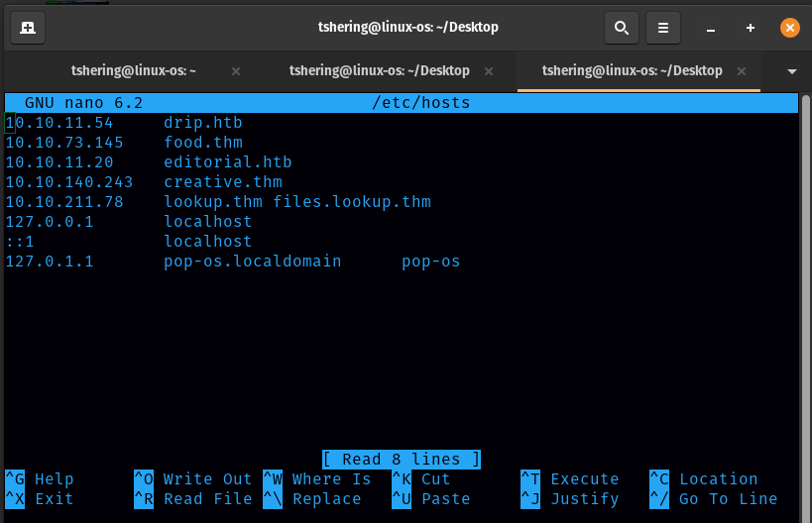Click the ^/ Go To Line shortcut
Image resolution: width=812 pixels, height=523 pixels.
tap(714, 499)
